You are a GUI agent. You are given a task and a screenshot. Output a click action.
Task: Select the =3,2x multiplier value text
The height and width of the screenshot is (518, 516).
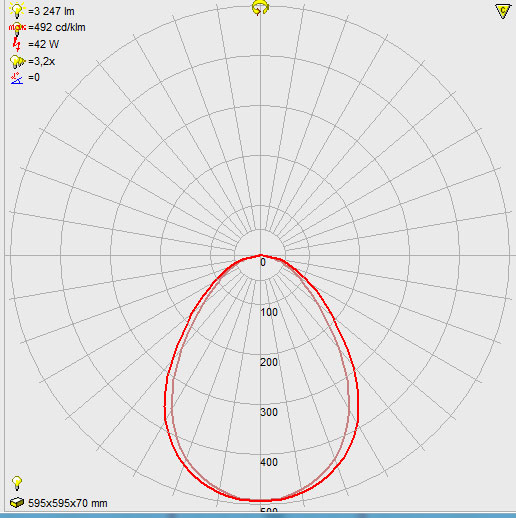42,61
